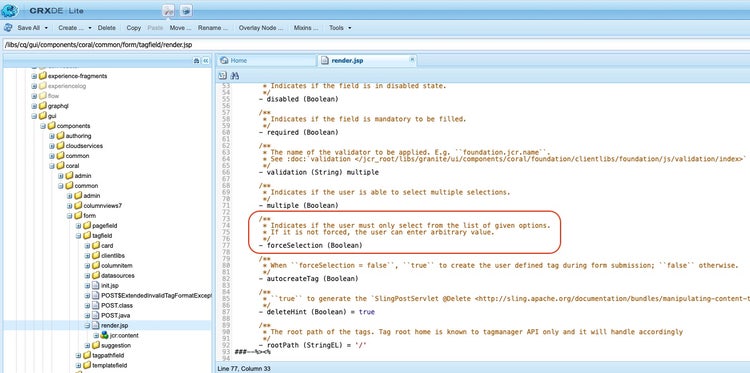The image size is (750, 373).
Task: Click the editor toolbar icon beside binoculars
Action: 222,76
